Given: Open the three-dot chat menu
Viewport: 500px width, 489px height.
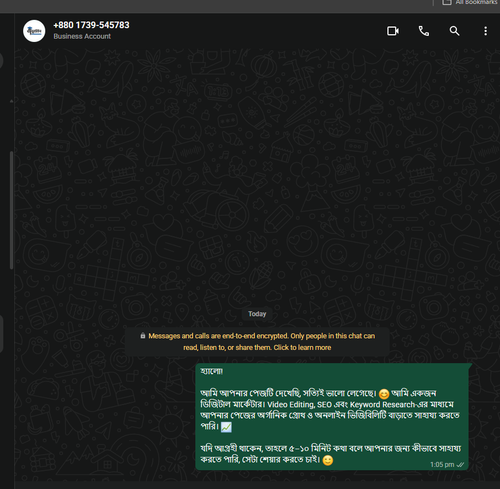Looking at the screenshot, I should pyautogui.click(x=485, y=31).
